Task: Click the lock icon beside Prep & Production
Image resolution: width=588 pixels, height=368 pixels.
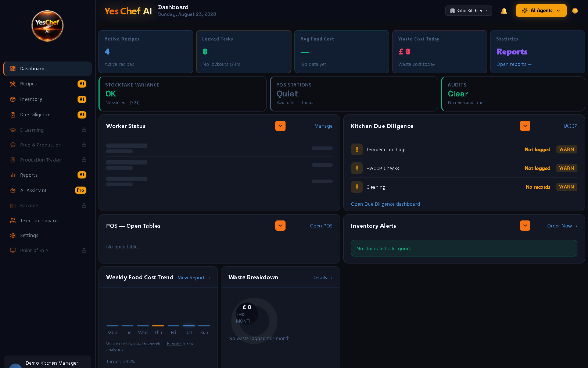Action: (x=84, y=145)
